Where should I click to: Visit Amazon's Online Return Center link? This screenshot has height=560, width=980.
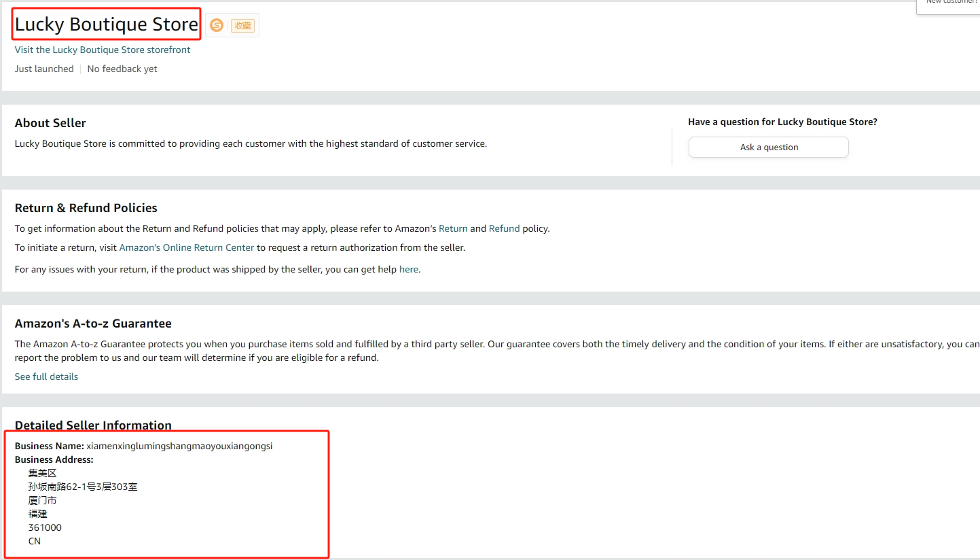pos(187,247)
